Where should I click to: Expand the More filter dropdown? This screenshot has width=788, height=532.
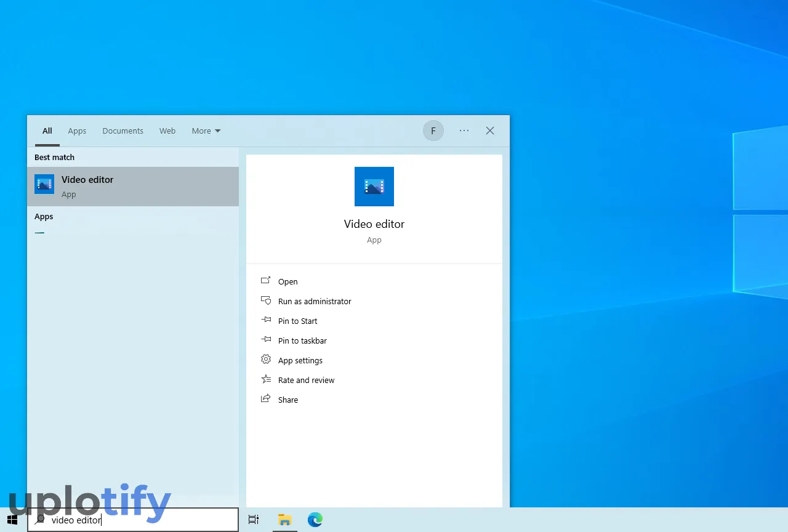pyautogui.click(x=206, y=131)
